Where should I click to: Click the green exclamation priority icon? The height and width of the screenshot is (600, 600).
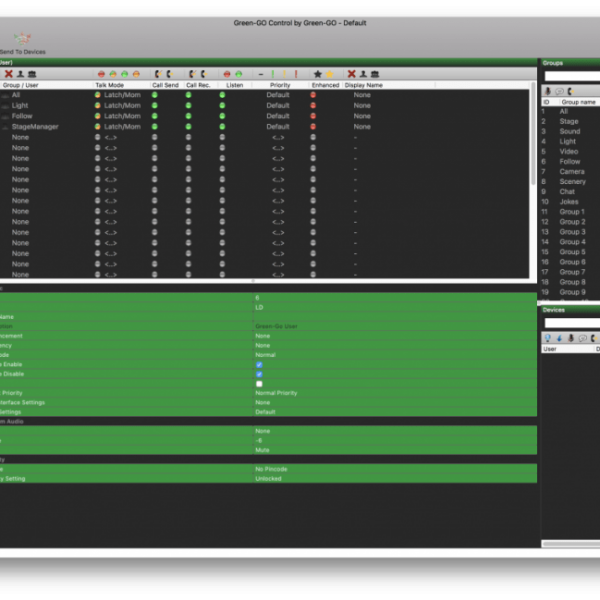click(273, 74)
